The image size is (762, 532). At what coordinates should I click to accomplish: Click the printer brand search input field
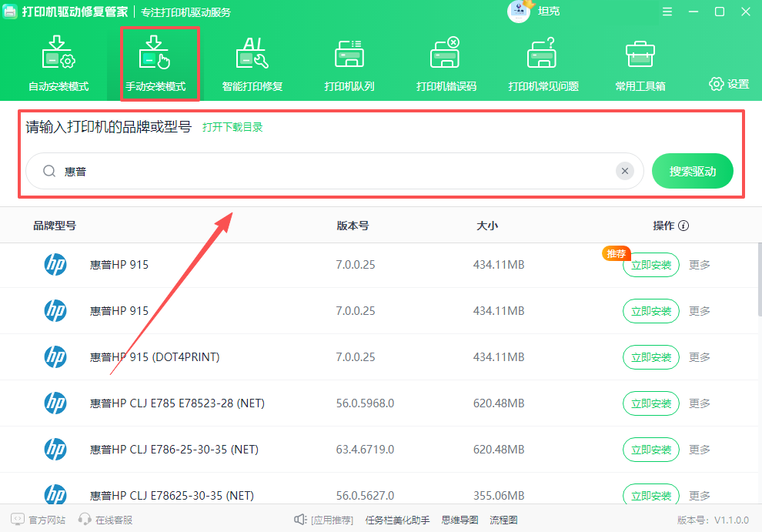(x=334, y=171)
